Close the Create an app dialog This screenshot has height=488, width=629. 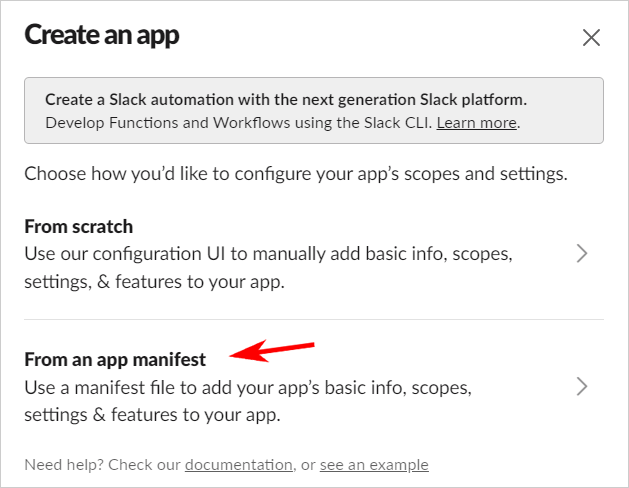[591, 38]
